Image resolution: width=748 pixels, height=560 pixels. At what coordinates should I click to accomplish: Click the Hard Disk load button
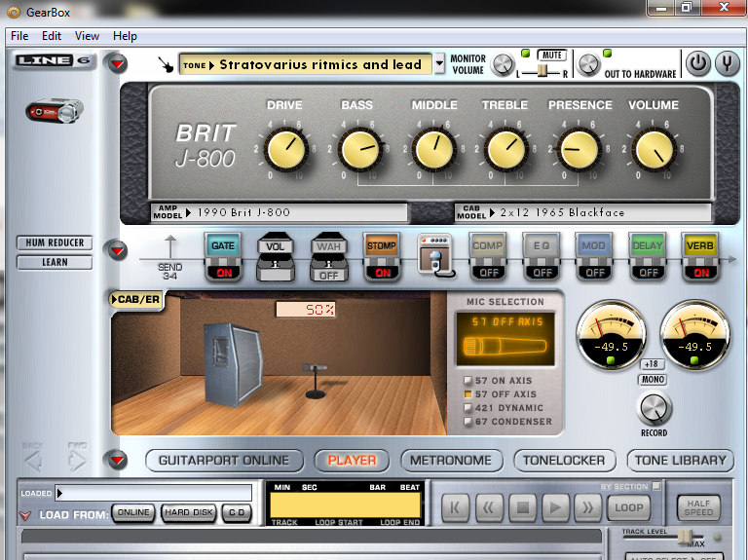point(188,512)
